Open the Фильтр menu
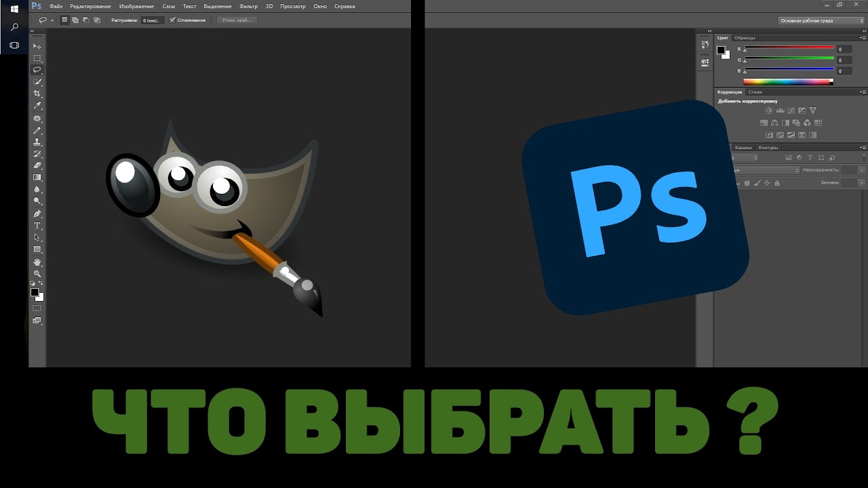Image resolution: width=868 pixels, height=488 pixels. (x=249, y=6)
